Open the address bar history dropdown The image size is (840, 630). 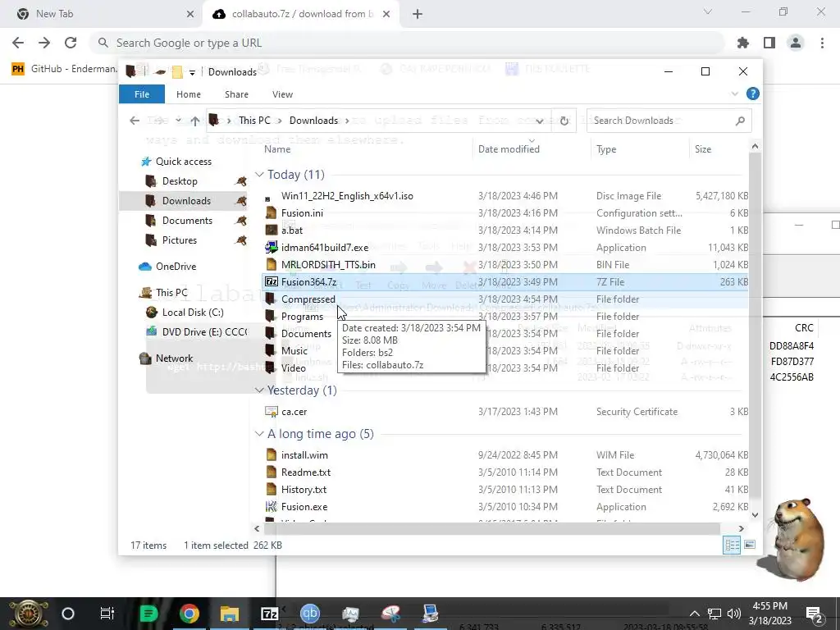[x=540, y=121]
